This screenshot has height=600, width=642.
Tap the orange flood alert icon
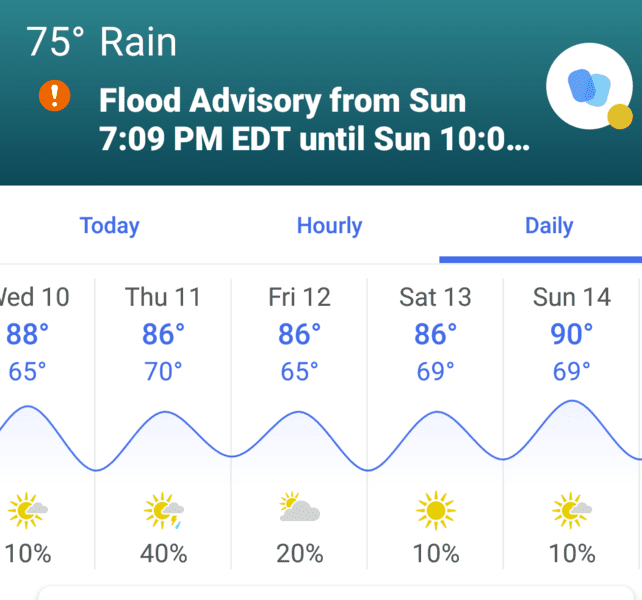54,95
